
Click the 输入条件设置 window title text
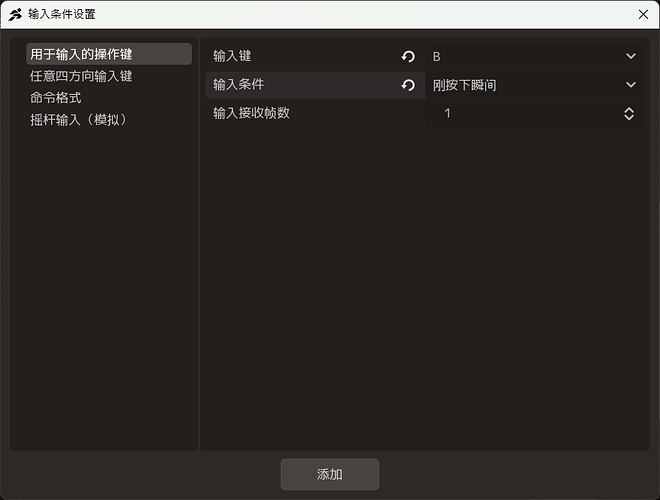pyautogui.click(x=61, y=14)
